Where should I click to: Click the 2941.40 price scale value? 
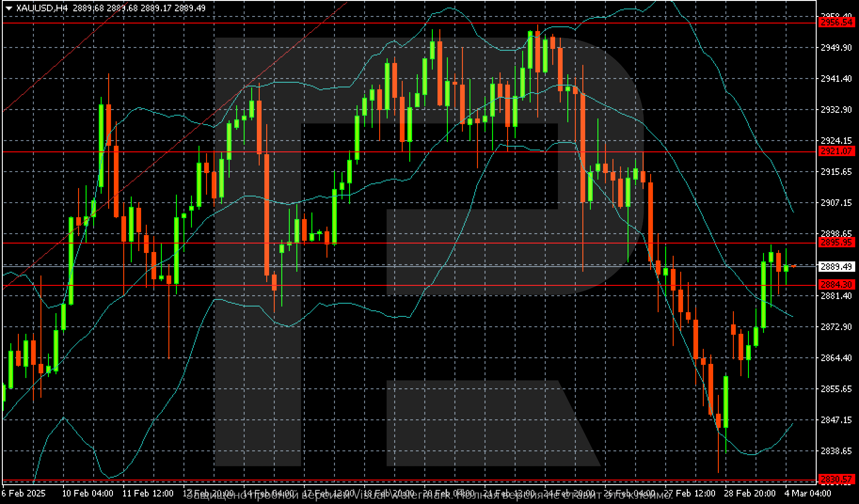click(x=836, y=79)
